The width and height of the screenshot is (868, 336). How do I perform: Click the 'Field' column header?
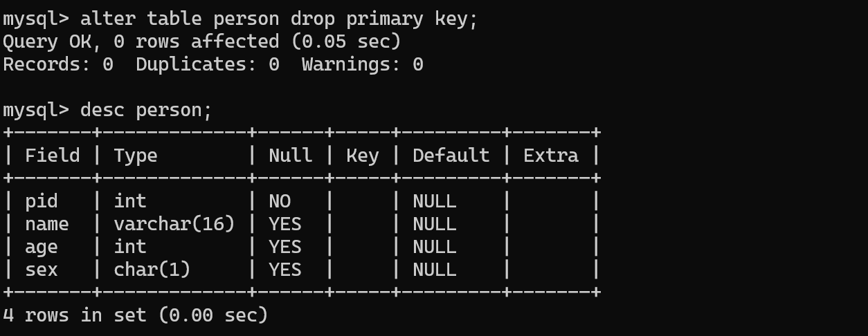click(53, 156)
